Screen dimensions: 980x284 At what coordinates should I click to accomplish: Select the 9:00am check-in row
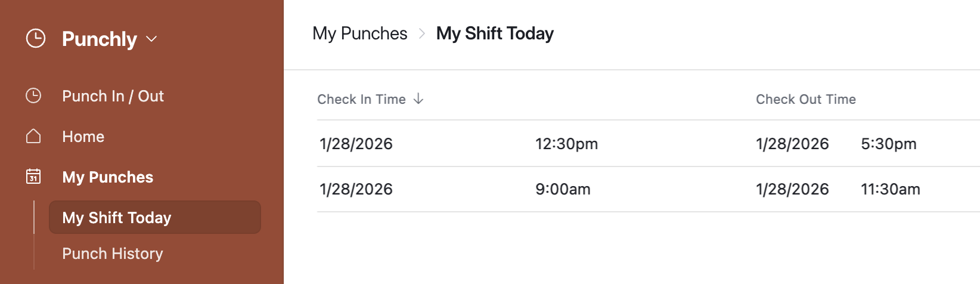563,189
